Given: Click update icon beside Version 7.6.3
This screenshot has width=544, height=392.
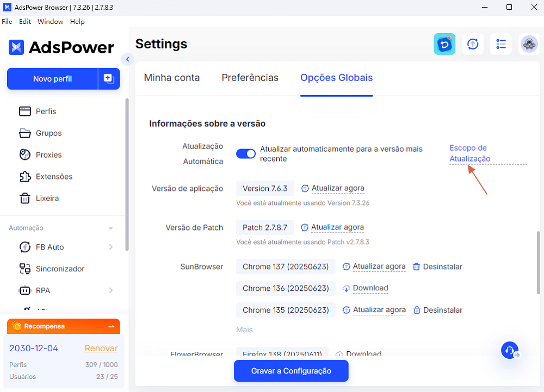Looking at the screenshot, I should [x=305, y=188].
